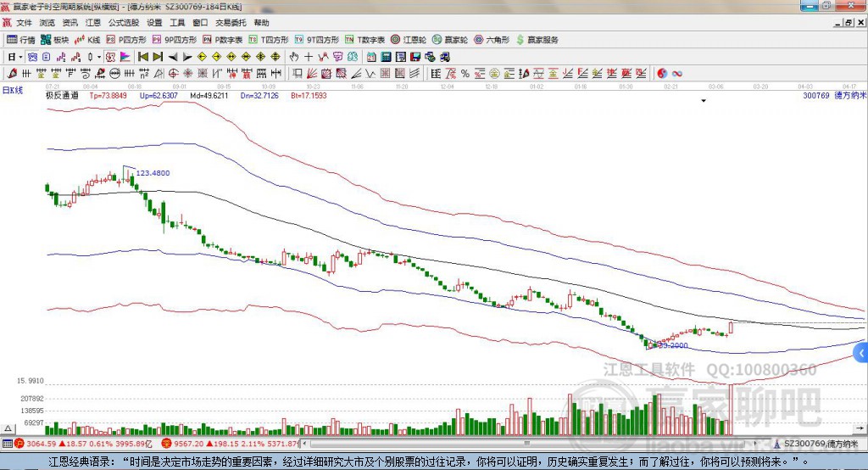Click the black right arrow

187,57
